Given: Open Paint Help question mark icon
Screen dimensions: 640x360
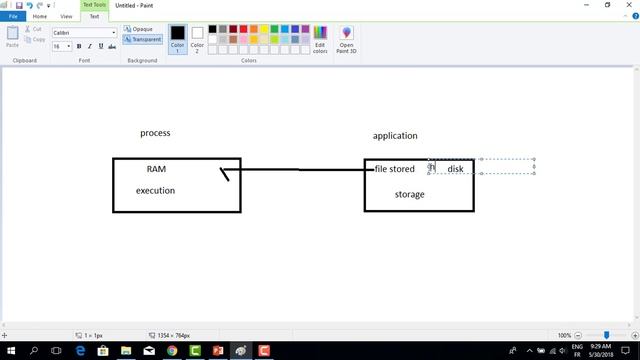Looking at the screenshot, I should coord(636,16).
